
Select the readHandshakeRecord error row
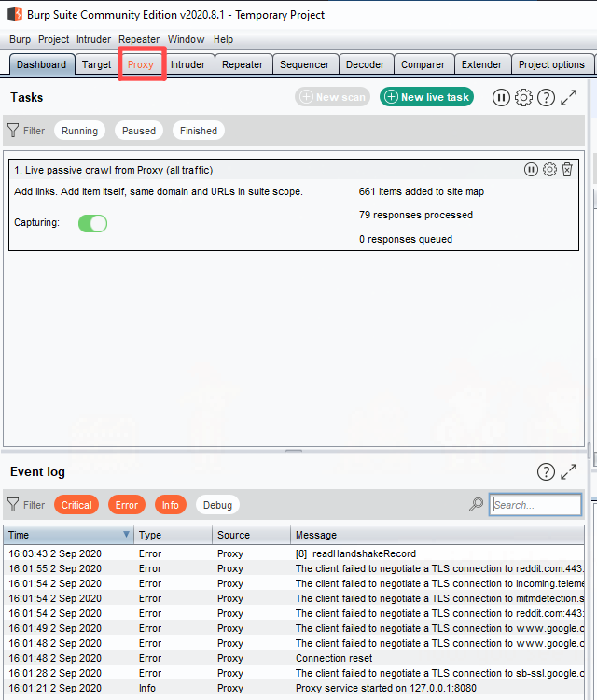click(x=294, y=553)
